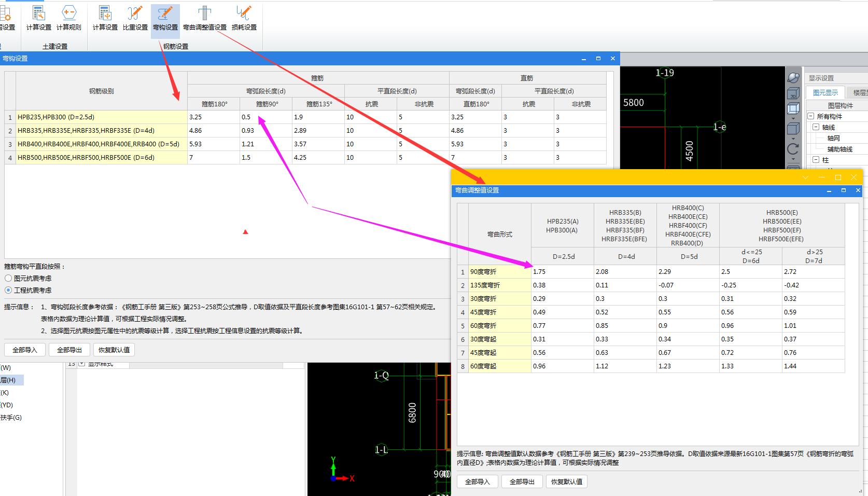Open 计算设置 under 钢筋设置 group
The width and height of the screenshot is (868, 496).
point(105,18)
